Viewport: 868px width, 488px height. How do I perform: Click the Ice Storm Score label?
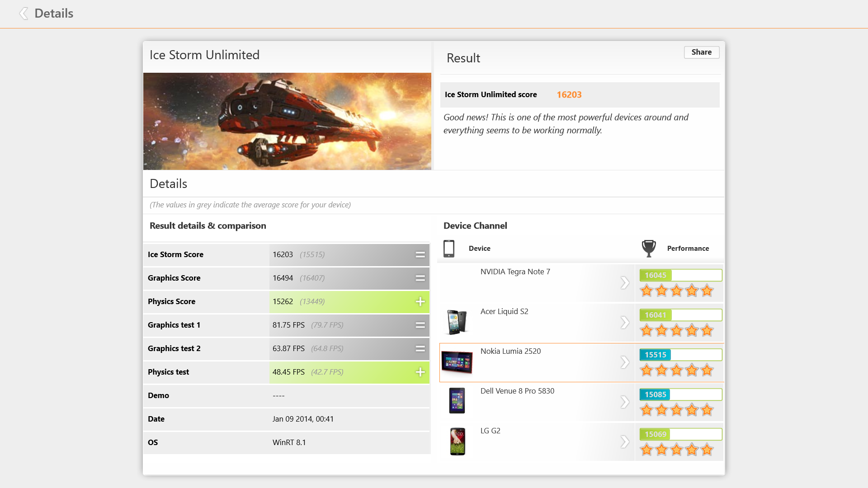click(175, 254)
